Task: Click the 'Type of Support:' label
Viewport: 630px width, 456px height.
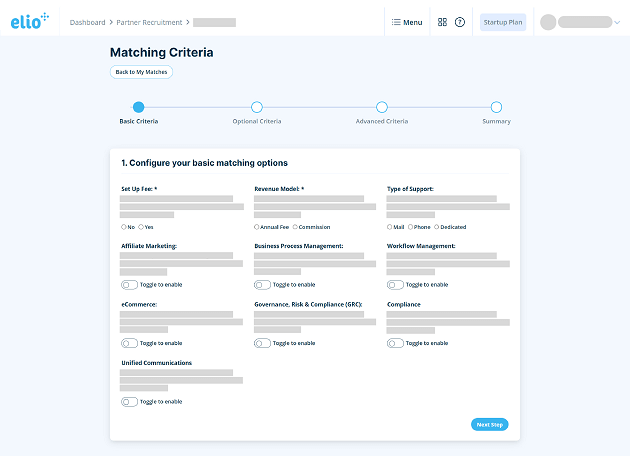Action: pyautogui.click(x=410, y=189)
